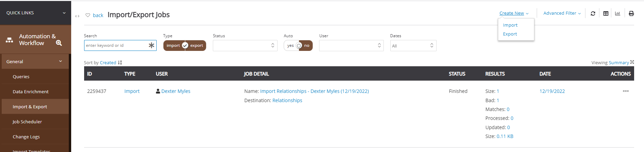Select Import from Create New menu
This screenshot has width=644, height=152.
[510, 25]
